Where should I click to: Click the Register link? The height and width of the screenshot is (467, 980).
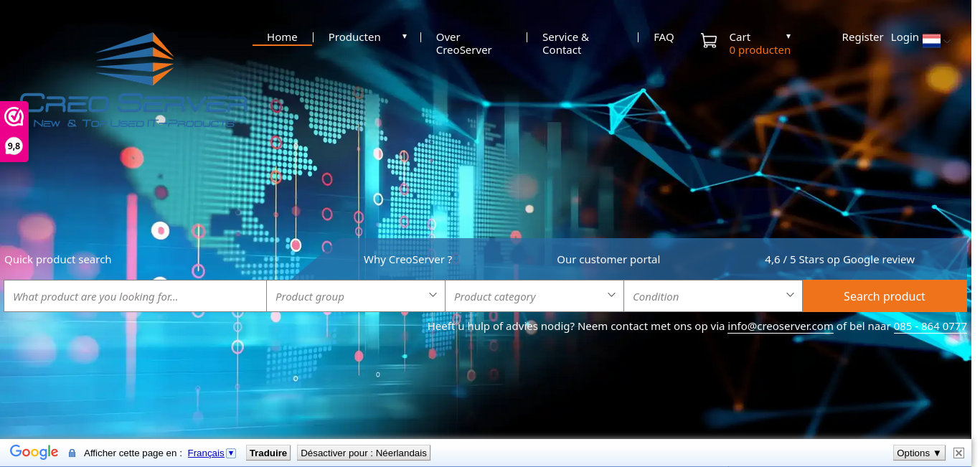[x=862, y=37]
